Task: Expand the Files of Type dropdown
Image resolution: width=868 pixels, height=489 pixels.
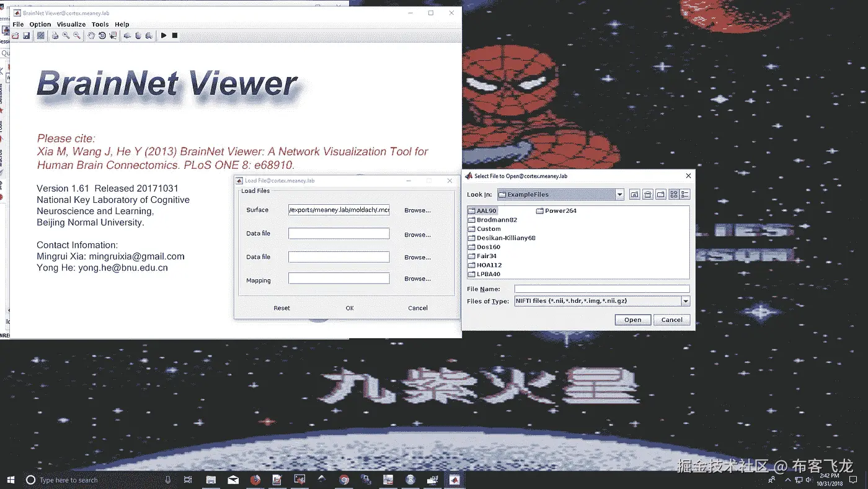Action: click(x=685, y=301)
